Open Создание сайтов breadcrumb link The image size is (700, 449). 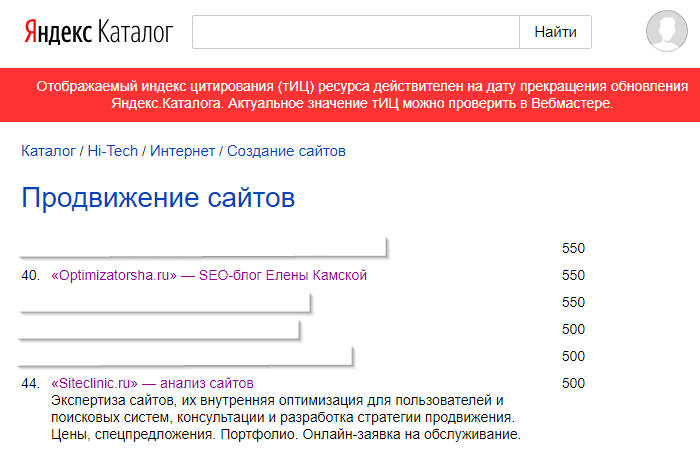pyautogui.click(x=286, y=151)
